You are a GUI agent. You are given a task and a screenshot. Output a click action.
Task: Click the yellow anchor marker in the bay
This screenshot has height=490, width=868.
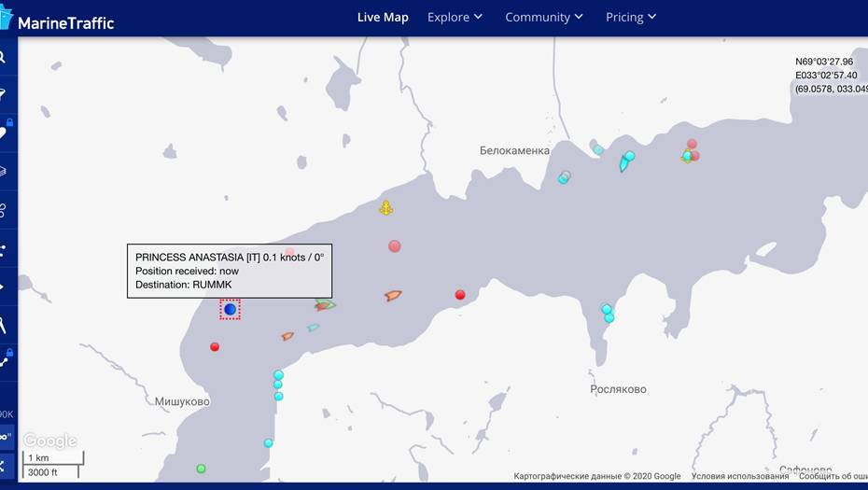tap(385, 208)
